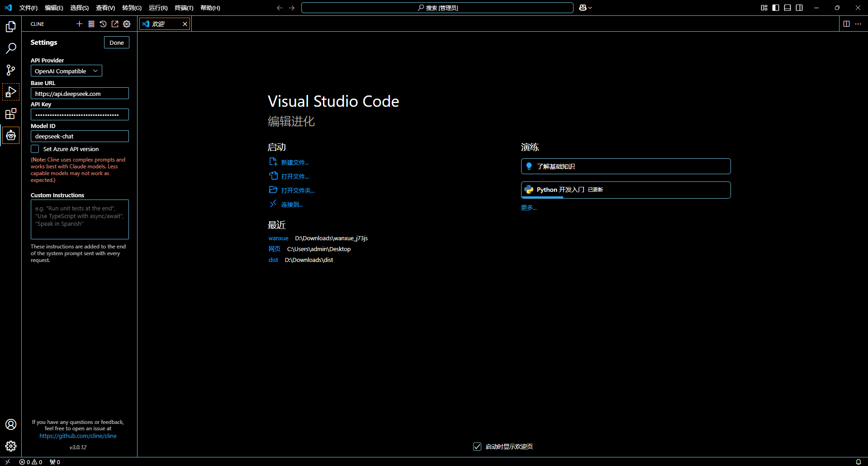Open the github.com/cline/cline link
The height and width of the screenshot is (466, 868).
click(78, 436)
